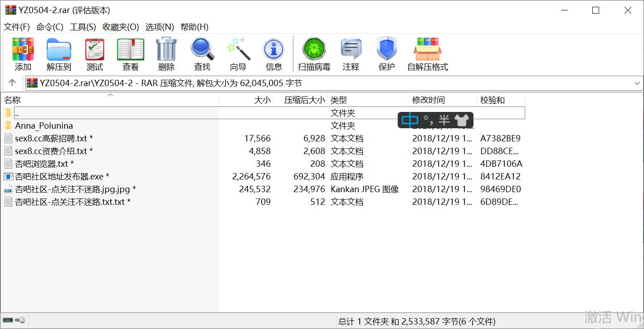Toggle the 半 half-width mode on the IME bar
This screenshot has width=644, height=329.
point(444,120)
